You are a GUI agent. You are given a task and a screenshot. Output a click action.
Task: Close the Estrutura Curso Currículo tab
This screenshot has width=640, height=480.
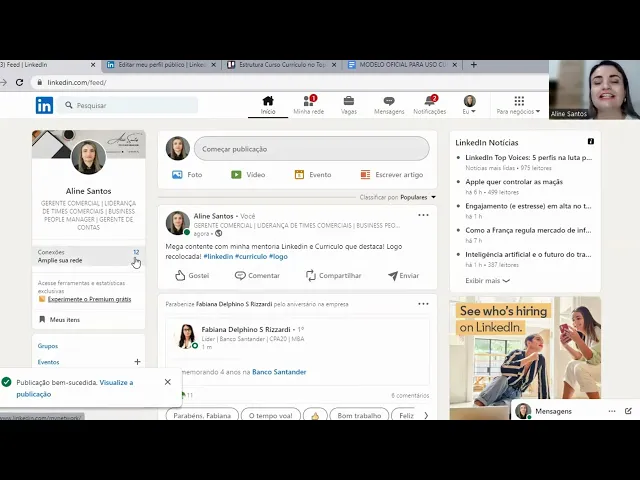(x=334, y=65)
